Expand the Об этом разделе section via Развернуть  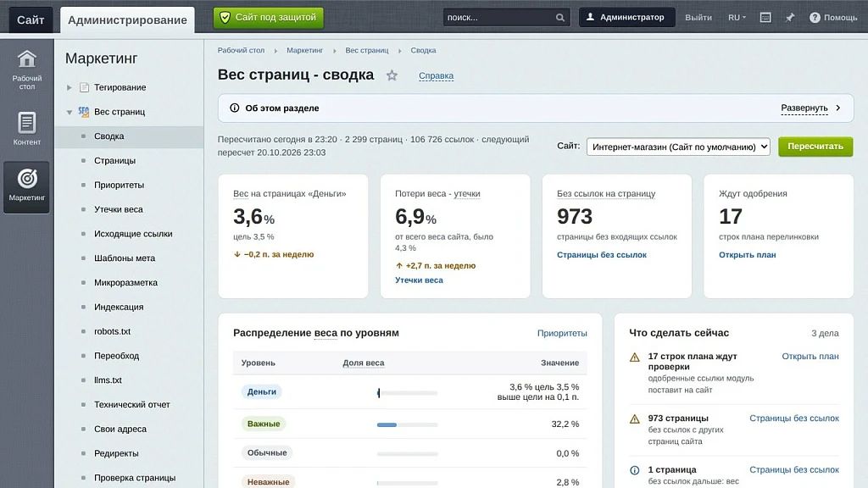(x=811, y=108)
